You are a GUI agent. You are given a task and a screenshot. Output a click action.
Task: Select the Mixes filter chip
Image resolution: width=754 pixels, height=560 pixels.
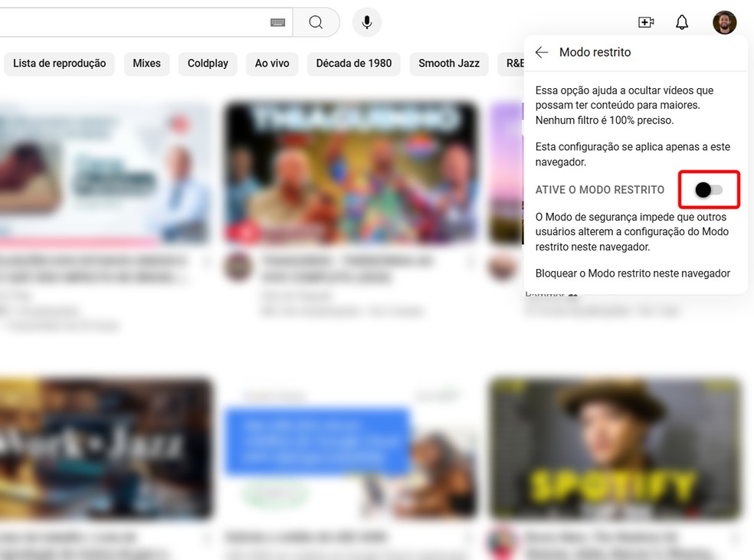coord(146,64)
